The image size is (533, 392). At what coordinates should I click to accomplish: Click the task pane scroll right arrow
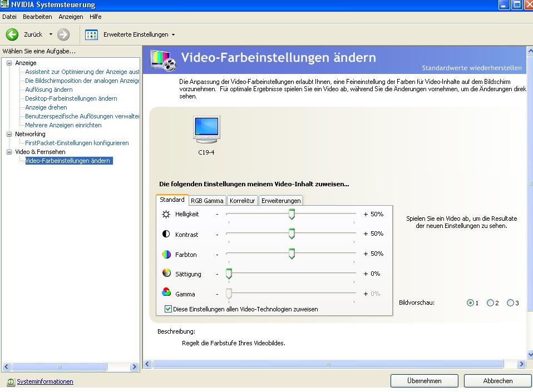click(134, 367)
